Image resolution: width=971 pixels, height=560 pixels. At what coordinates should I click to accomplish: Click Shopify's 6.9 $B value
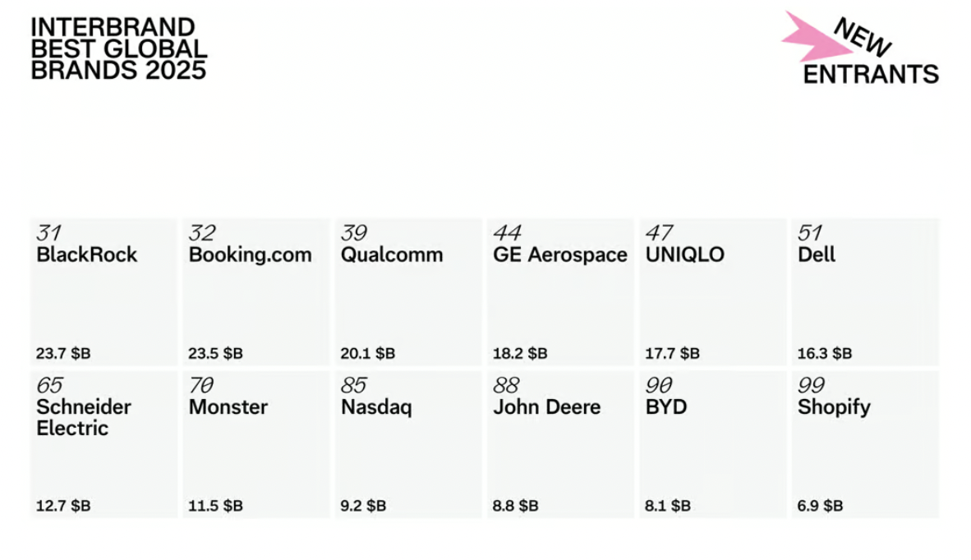pos(820,506)
